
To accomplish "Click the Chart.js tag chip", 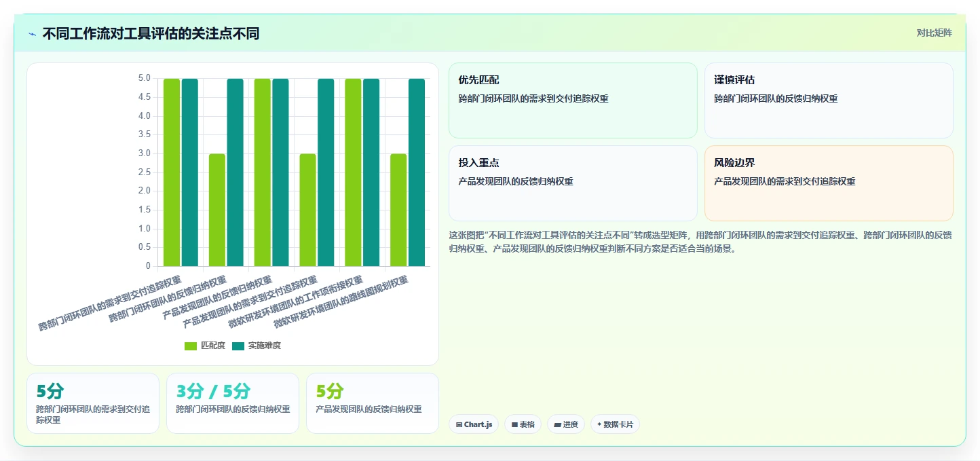I will tap(474, 424).
